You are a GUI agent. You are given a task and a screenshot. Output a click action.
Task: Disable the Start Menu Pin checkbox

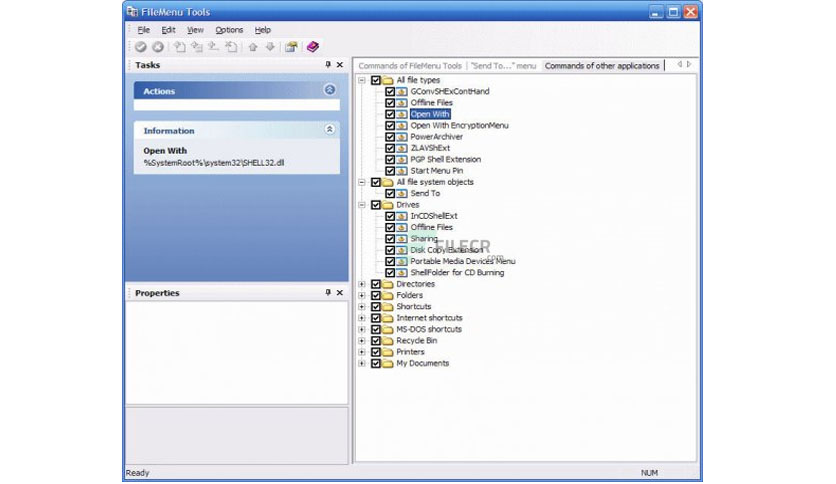click(390, 171)
